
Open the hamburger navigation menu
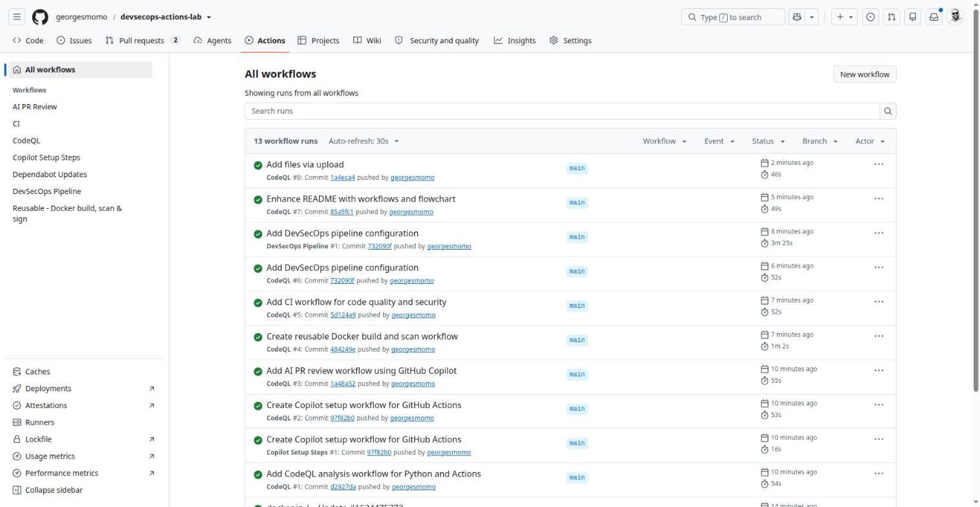click(17, 17)
